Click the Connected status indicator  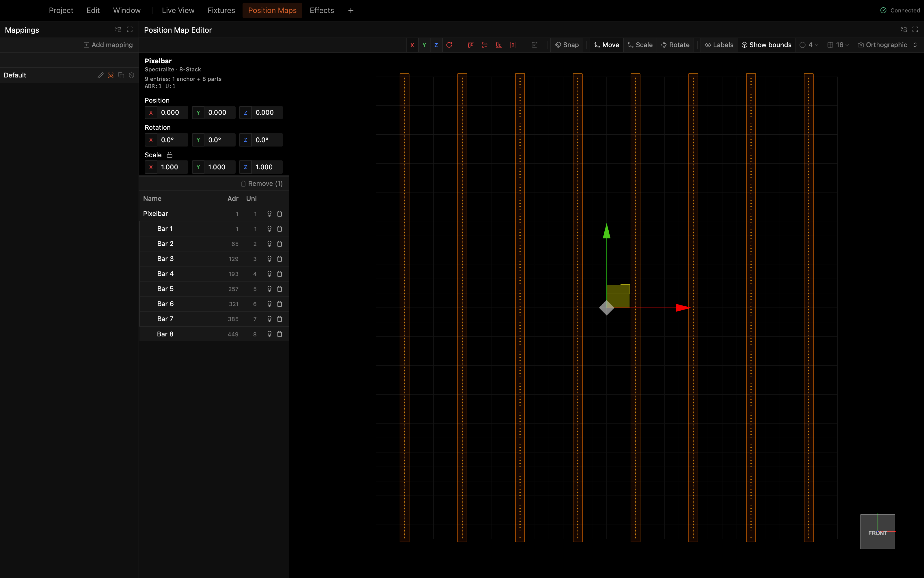(899, 10)
